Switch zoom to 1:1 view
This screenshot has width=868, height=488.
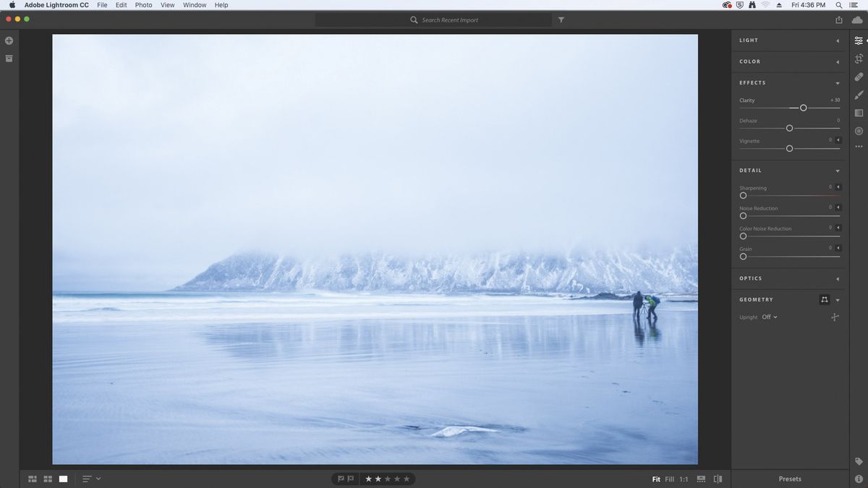coord(684,479)
